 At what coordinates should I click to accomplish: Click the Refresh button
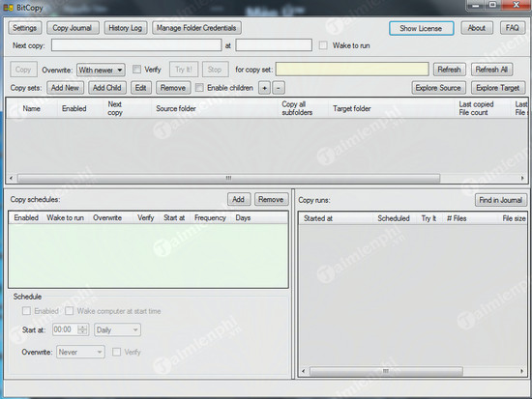449,70
